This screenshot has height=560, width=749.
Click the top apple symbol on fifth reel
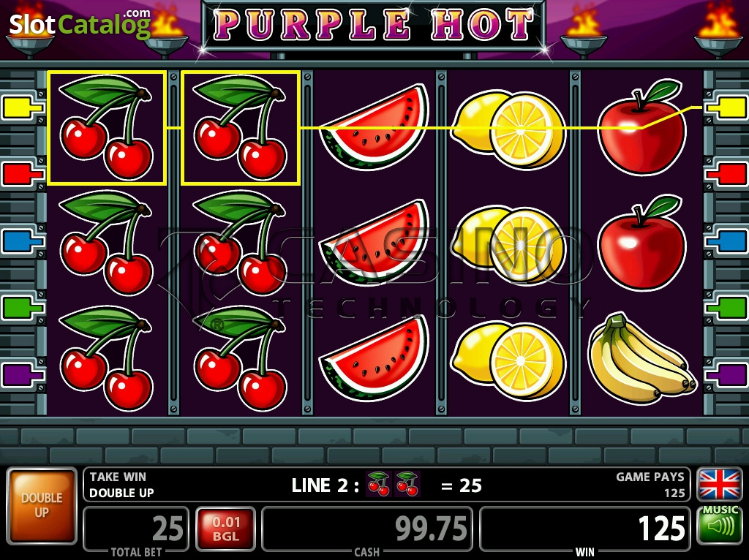(x=642, y=127)
